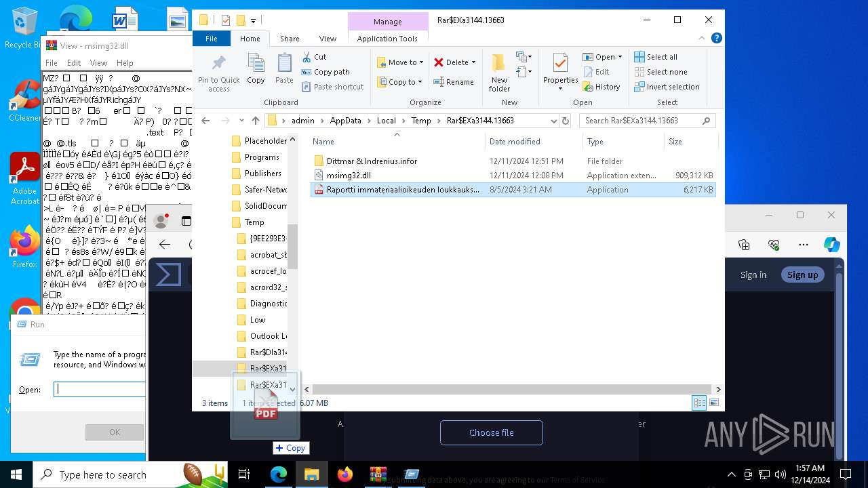Open Explorer Help question icon

tap(716, 39)
